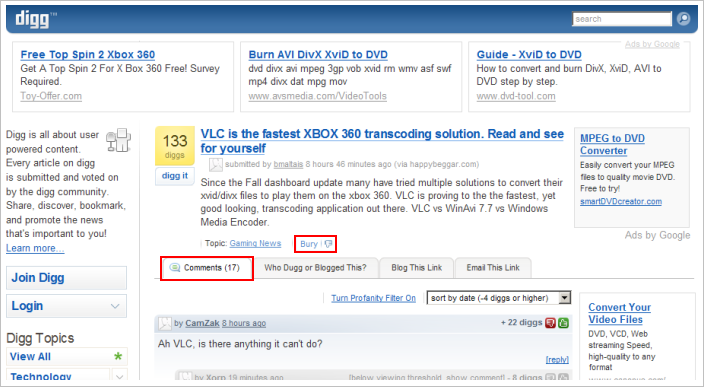Click the submitter avatar icon beside bmaltais
This screenshot has height=387, width=704.
coord(216,165)
